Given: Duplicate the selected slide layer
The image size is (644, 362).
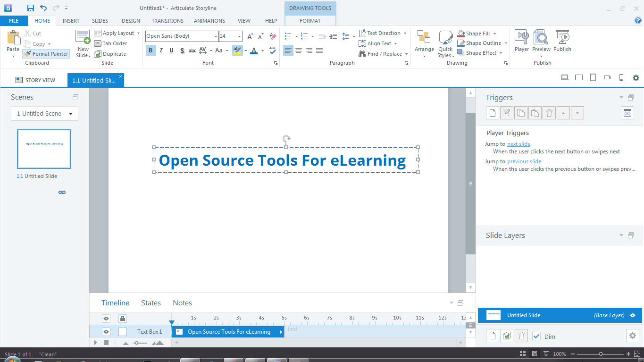Looking at the screenshot, I should [x=507, y=336].
